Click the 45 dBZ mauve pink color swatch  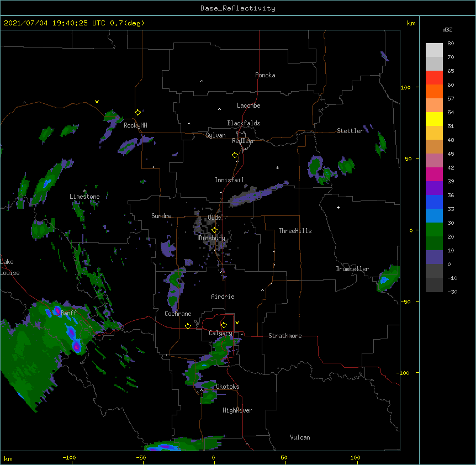pyautogui.click(x=434, y=160)
